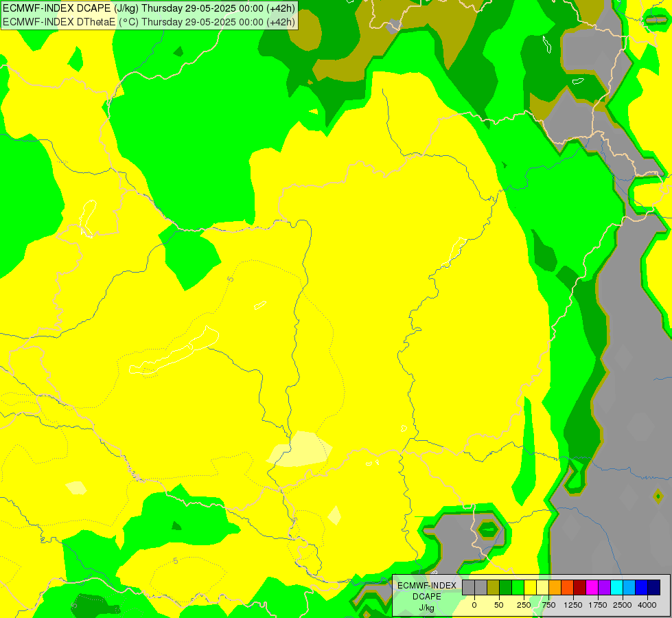
Task: Click the purple legend swatch
Action: point(605,587)
